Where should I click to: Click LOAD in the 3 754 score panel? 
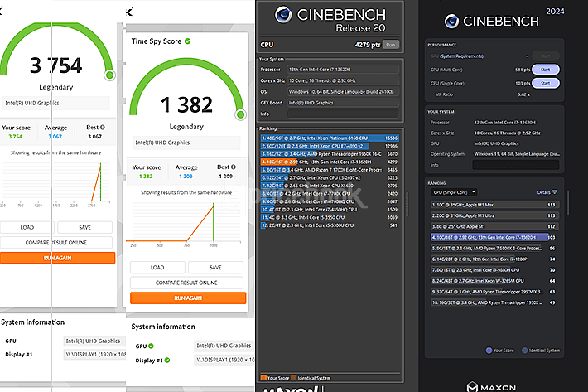point(27,227)
